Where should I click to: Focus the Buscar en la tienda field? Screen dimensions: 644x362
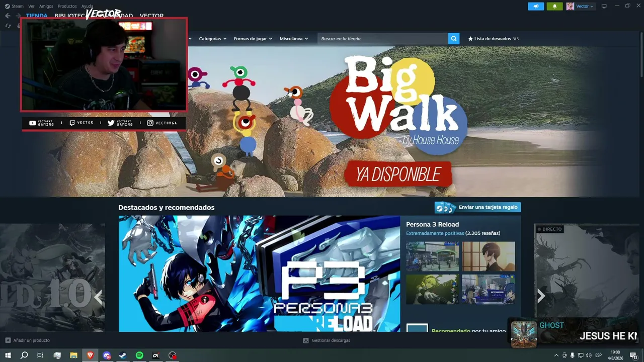click(x=383, y=39)
